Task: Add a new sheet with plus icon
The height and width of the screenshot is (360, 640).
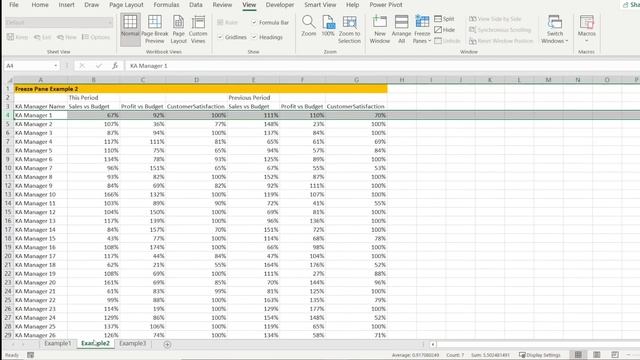Action: point(167,344)
